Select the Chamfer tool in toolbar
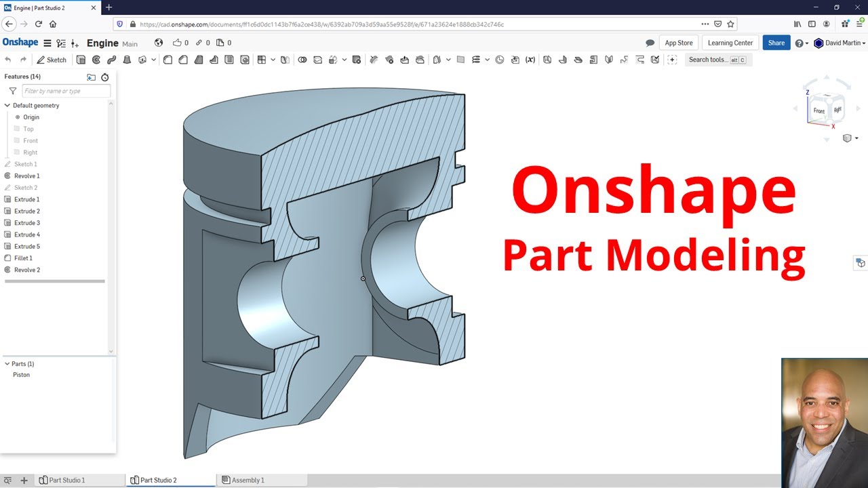Viewport: 868px width, 488px height. [x=183, y=60]
